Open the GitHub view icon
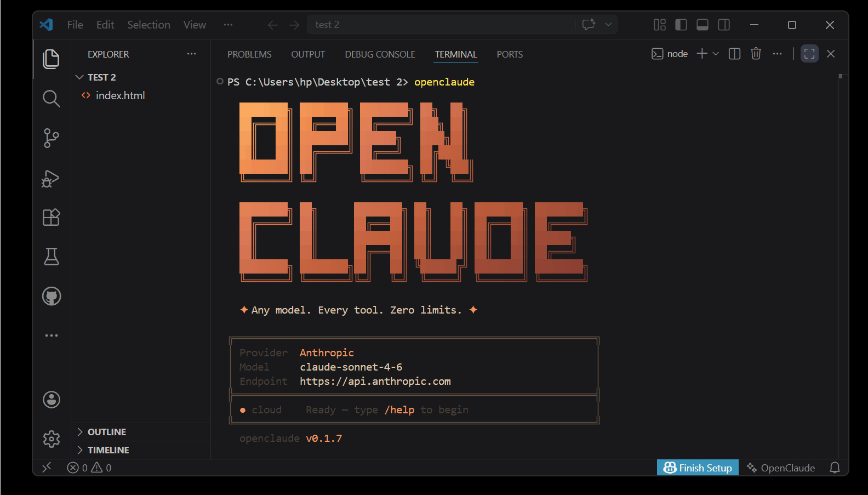Viewport: 868px width, 495px height. pos(52,297)
